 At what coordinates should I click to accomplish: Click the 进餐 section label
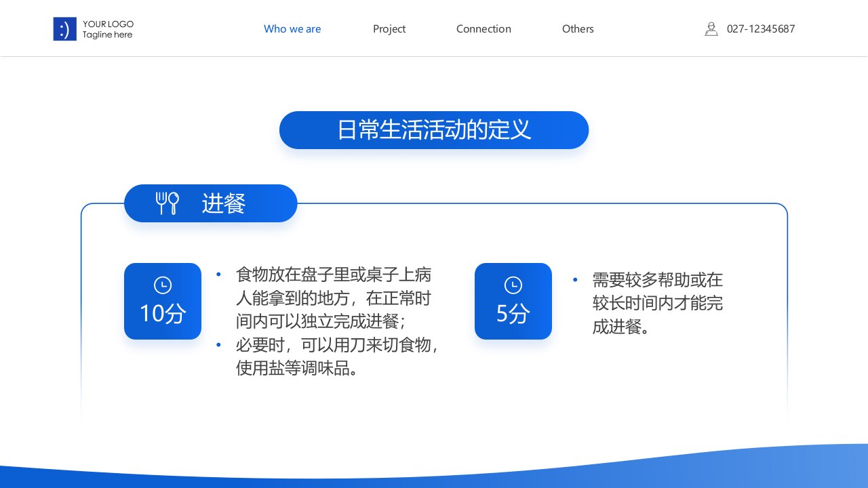[211, 203]
